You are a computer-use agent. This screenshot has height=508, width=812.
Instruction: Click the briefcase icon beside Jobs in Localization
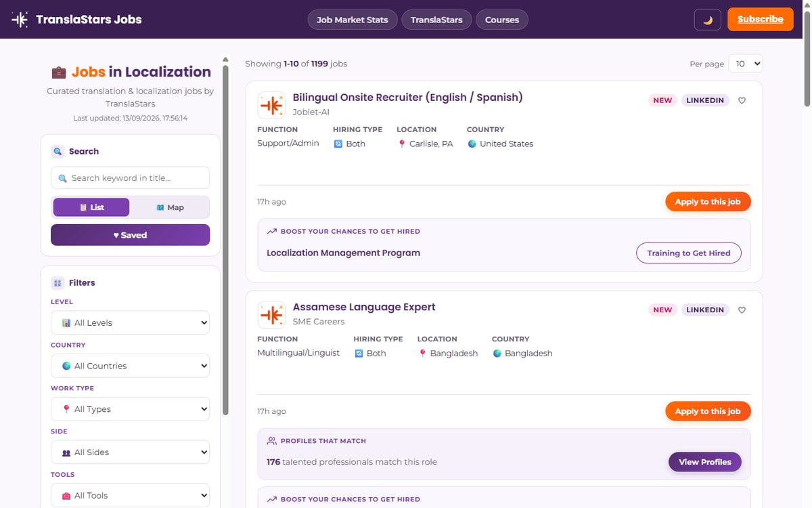pos(59,72)
